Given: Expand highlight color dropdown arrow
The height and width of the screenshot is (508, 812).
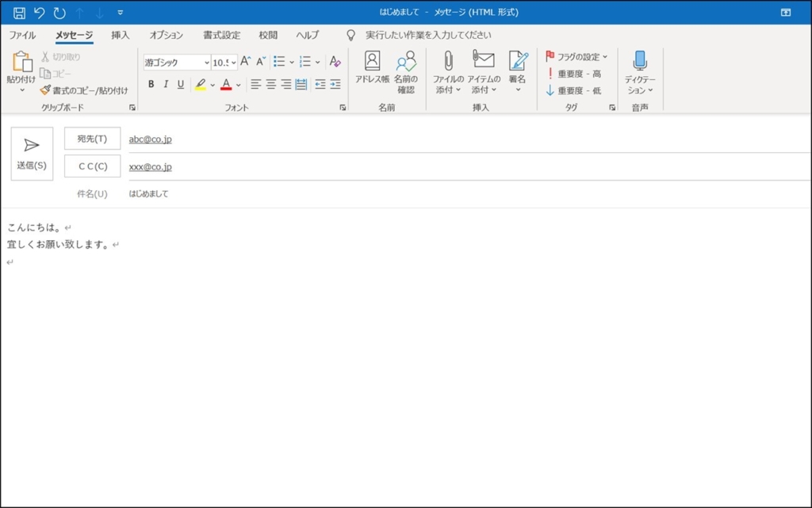Looking at the screenshot, I should click(213, 85).
